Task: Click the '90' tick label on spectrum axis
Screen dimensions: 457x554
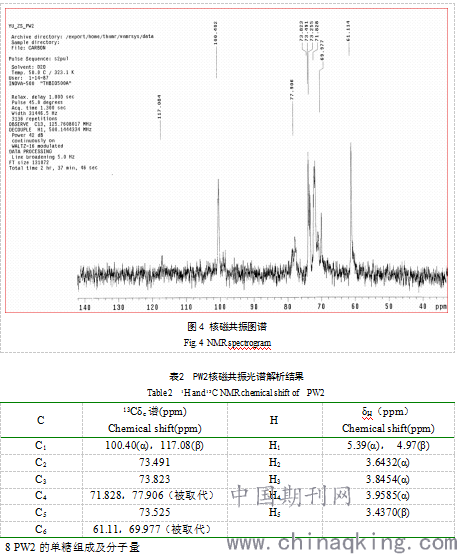Action: coord(254,307)
